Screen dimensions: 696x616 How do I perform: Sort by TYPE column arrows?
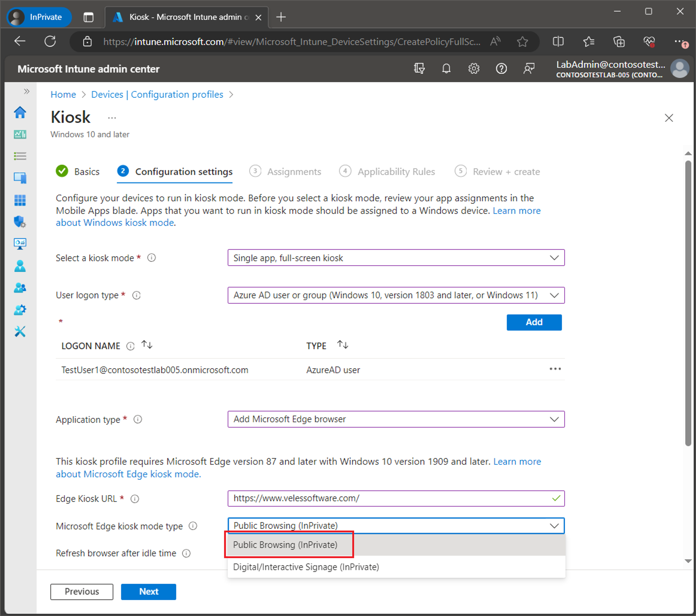[x=343, y=345]
